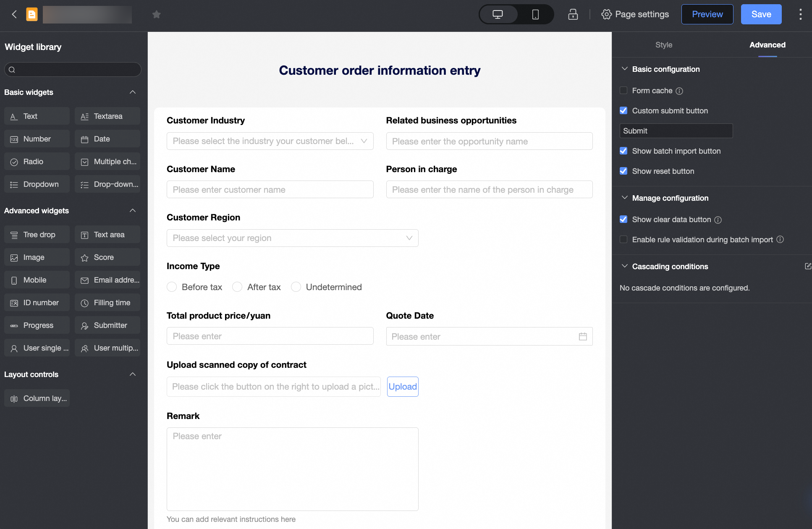Open the three-dot more menu
The image size is (812, 529).
(800, 15)
